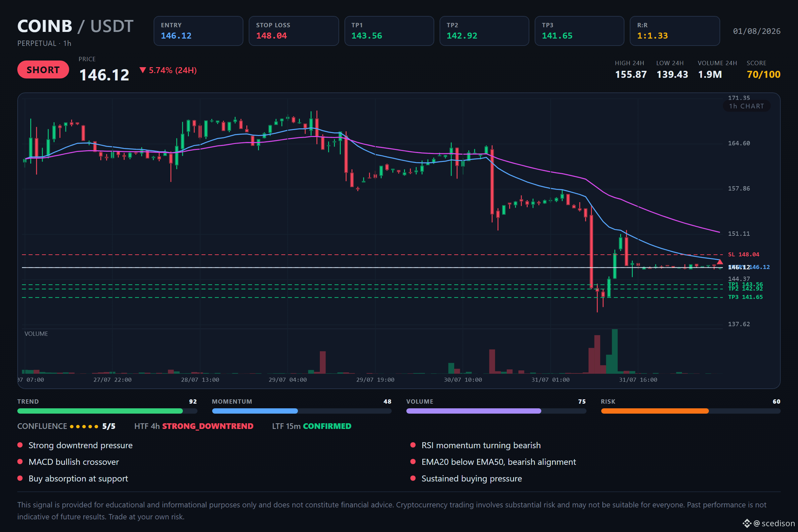Image resolution: width=798 pixels, height=532 pixels.
Task: Click the COINB / USDT pair title
Action: tap(75, 26)
